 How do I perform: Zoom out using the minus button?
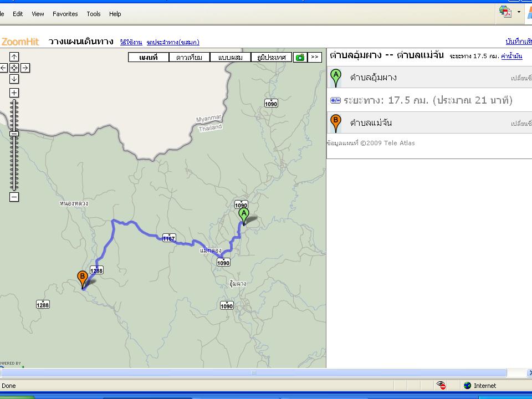[x=14, y=197]
